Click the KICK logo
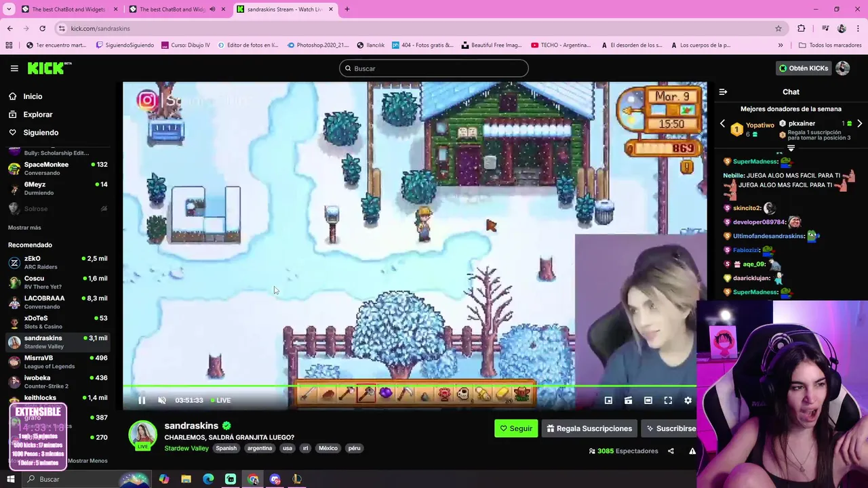The height and width of the screenshot is (488, 868). coord(49,68)
